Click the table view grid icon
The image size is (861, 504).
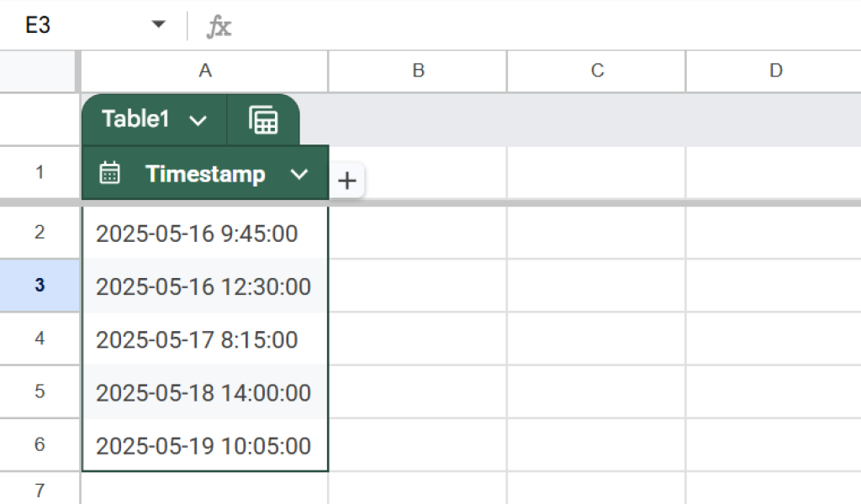[x=263, y=120]
